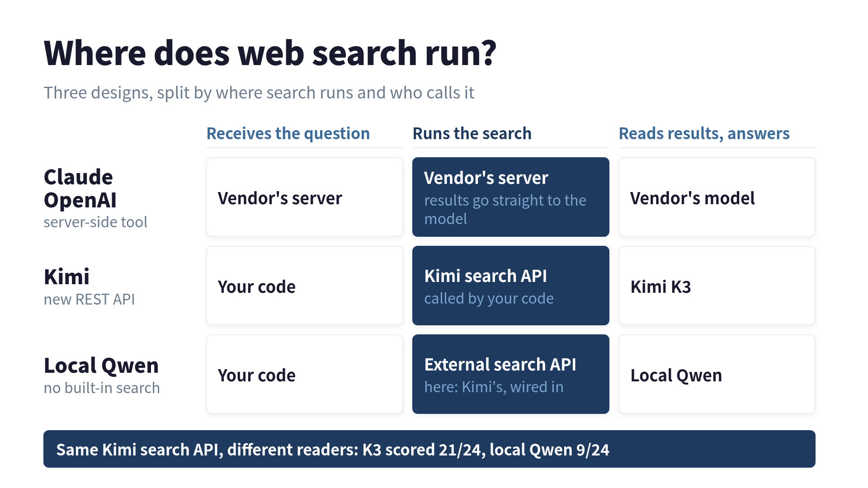Click the title 'Where does web search run?'

coord(270,53)
